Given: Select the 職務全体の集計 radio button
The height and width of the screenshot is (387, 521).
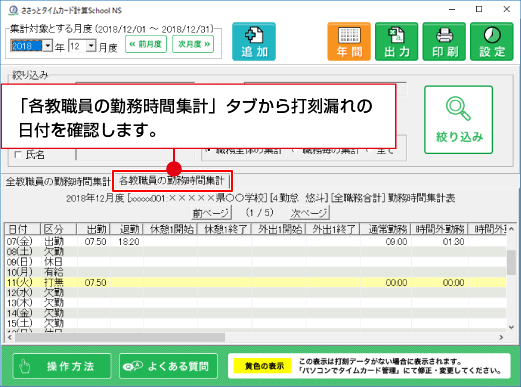Looking at the screenshot, I should (x=208, y=151).
